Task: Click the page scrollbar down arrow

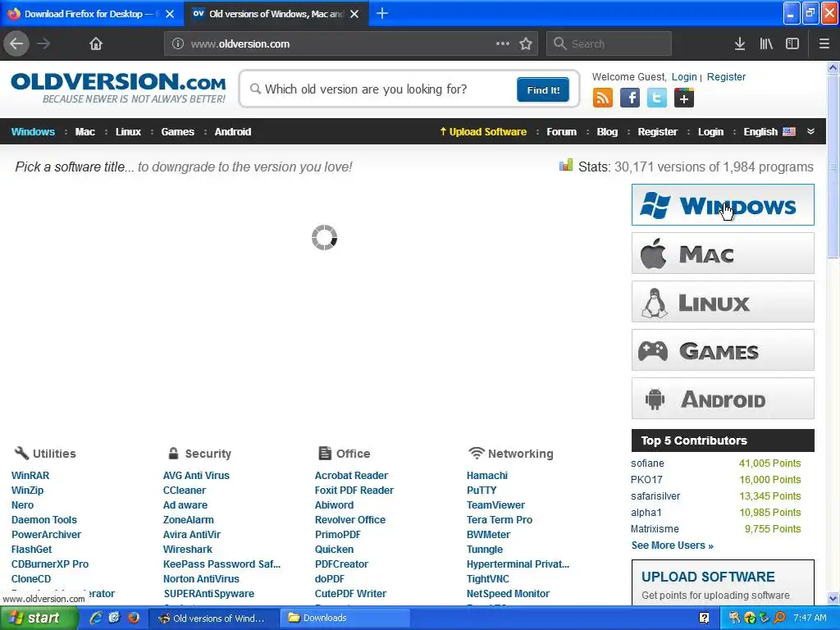Action: 833,598
